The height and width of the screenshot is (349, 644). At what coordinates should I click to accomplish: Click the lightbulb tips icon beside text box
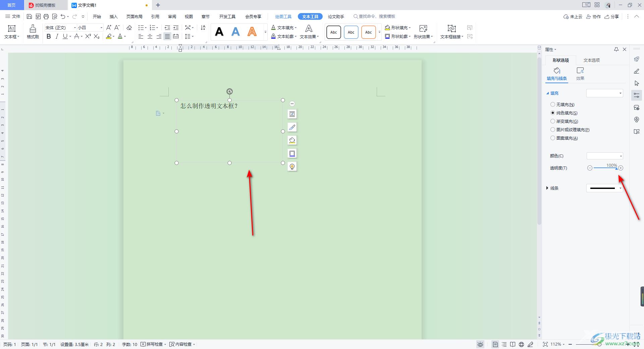(x=292, y=166)
